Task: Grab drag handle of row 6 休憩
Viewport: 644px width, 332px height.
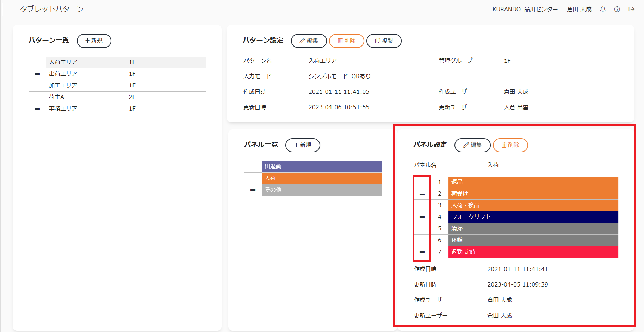Action: [x=422, y=240]
